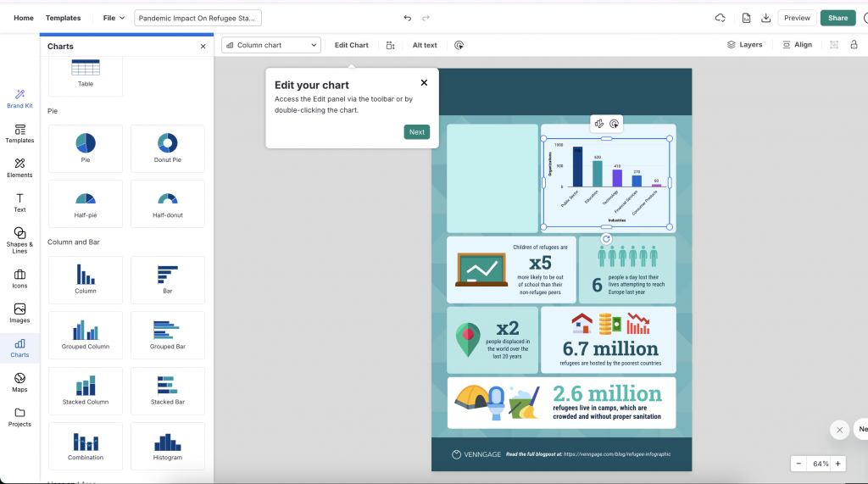Screen dimensions: 868x484
Task: Undo the last action
Action: [408, 18]
